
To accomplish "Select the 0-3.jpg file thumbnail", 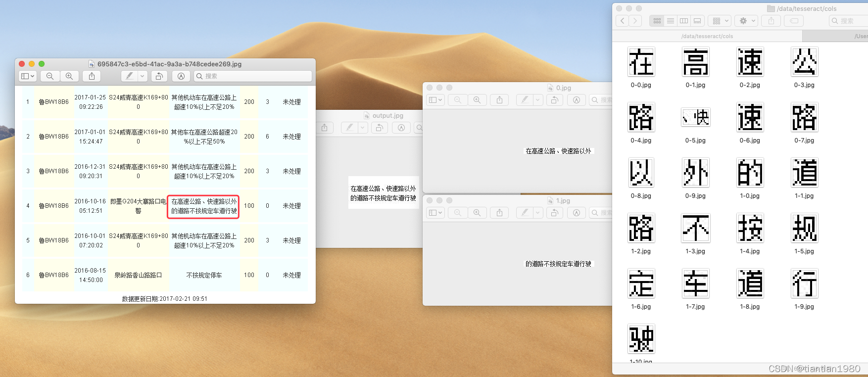I will [804, 62].
